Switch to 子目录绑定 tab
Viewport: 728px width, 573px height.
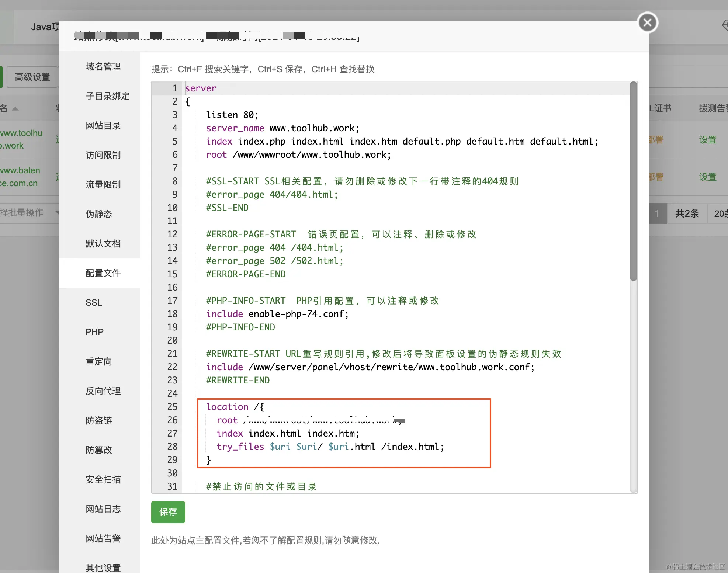107,96
